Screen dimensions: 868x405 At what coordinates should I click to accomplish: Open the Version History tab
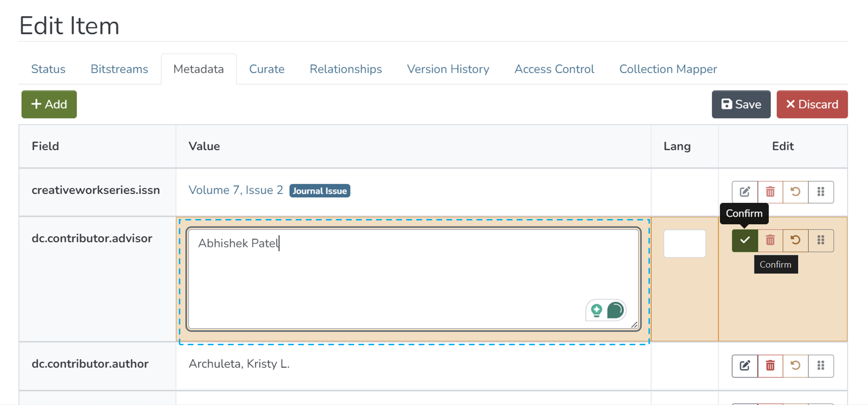[448, 69]
